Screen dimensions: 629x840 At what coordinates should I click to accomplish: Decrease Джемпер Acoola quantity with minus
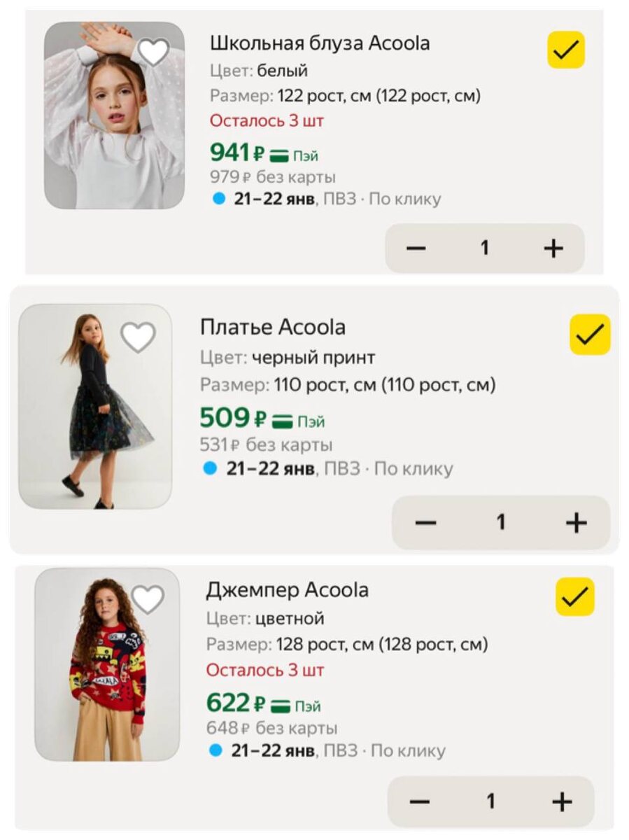[419, 801]
